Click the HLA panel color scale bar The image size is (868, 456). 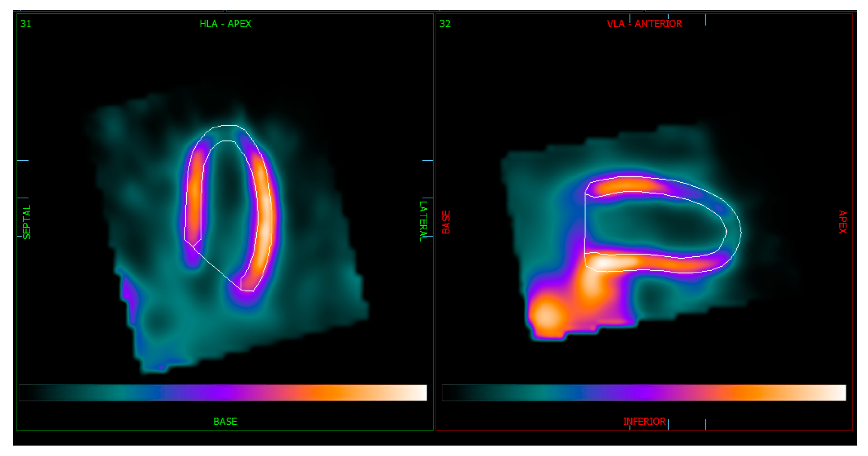tap(223, 393)
